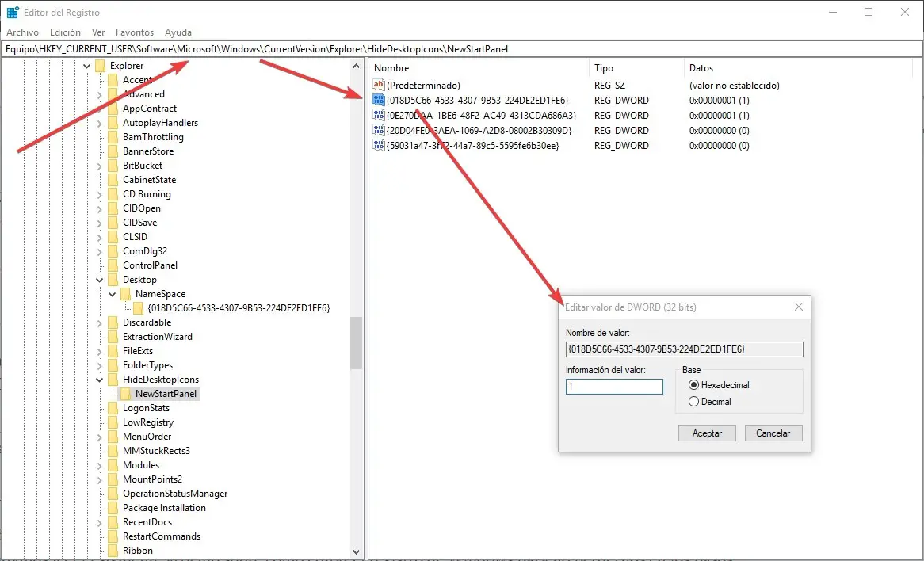Click the Ribbon folder icon

113,551
